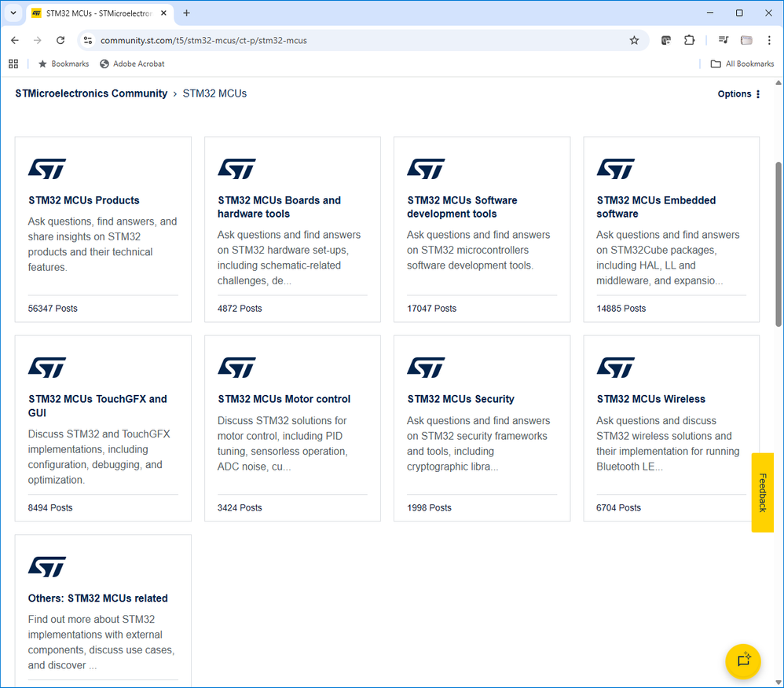Click the profile avatar icon in toolbar

point(746,41)
